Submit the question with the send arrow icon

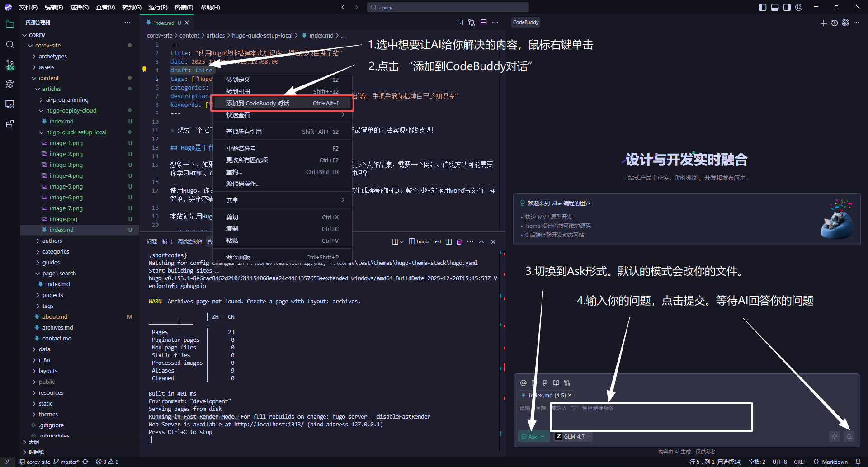[849, 436]
